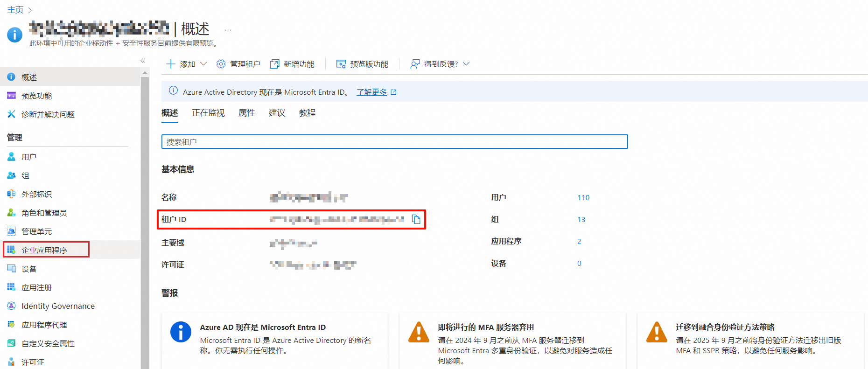
Task: Open the ellipsis more options menu
Action: (228, 30)
